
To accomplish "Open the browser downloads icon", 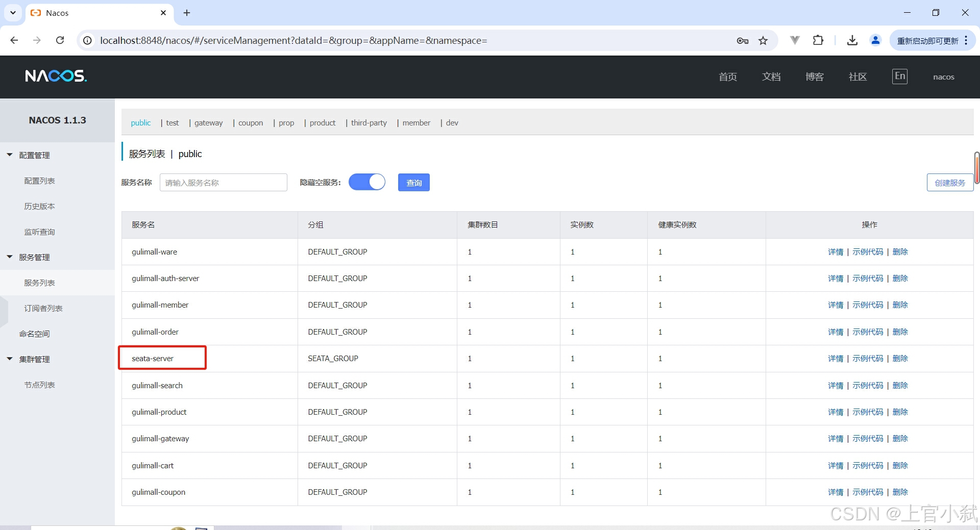I will point(852,40).
